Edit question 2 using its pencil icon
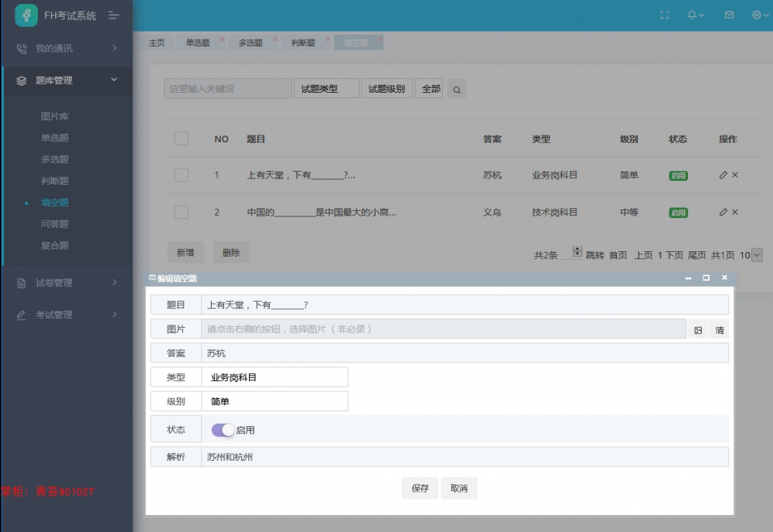 722,212
